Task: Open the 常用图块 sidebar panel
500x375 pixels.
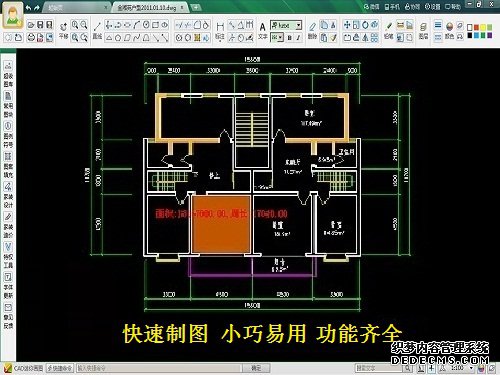Action: point(8,104)
